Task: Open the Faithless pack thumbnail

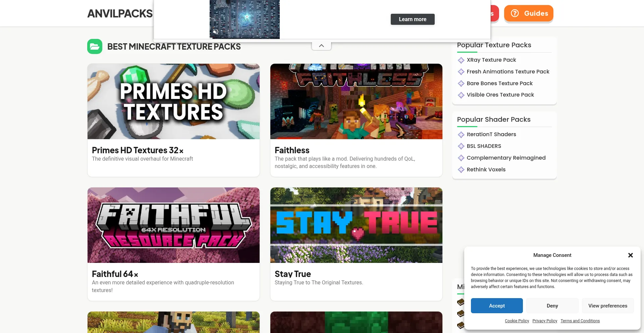Action: click(356, 101)
